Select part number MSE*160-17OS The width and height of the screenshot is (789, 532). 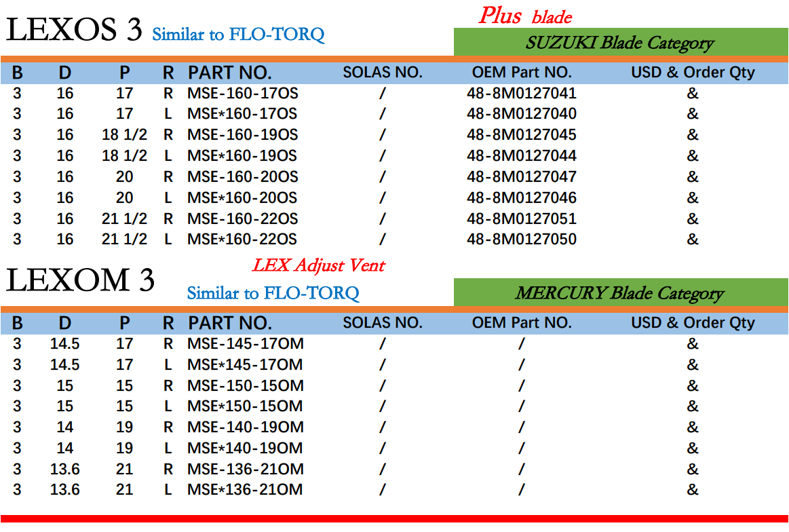pos(243,114)
